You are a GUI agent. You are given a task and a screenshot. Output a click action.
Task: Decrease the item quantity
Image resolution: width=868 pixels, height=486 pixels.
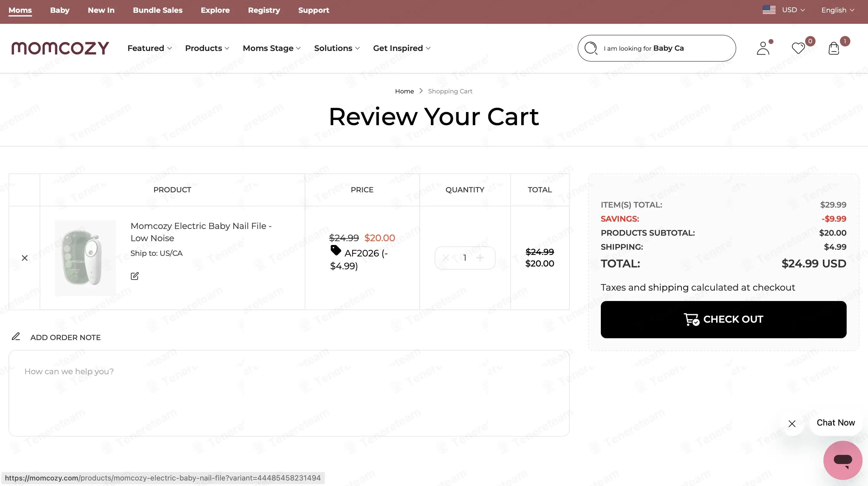coord(446,258)
